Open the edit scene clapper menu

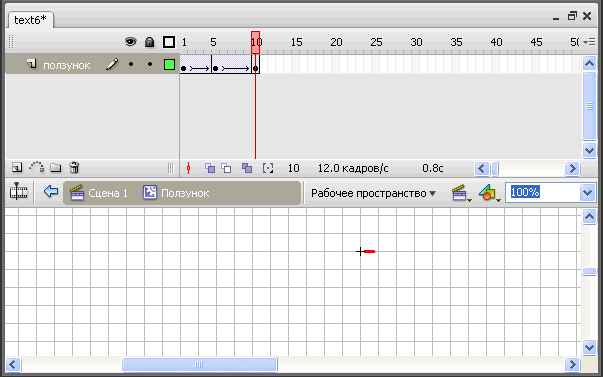pyautogui.click(x=461, y=193)
